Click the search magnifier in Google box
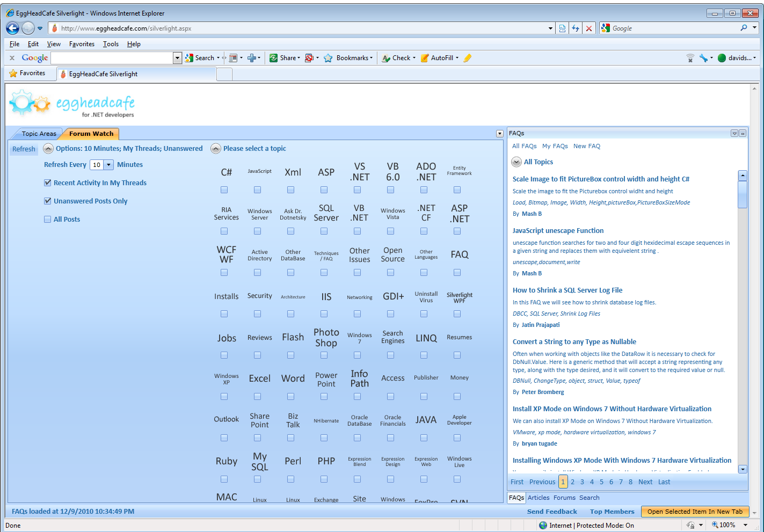764x532 pixels. tap(744, 28)
